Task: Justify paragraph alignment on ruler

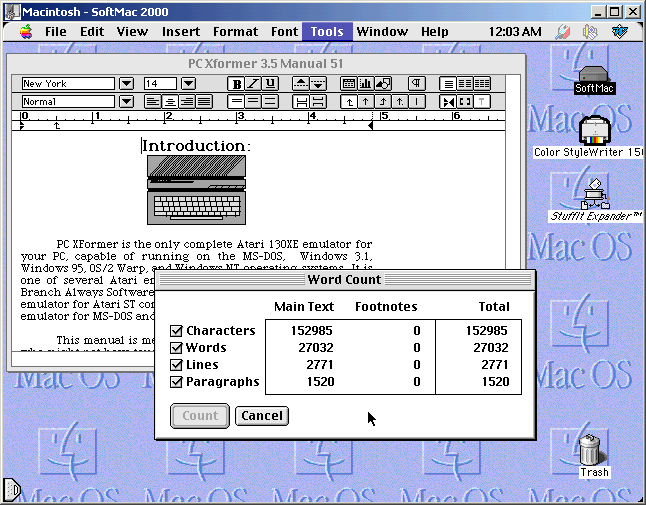Action: (204, 101)
